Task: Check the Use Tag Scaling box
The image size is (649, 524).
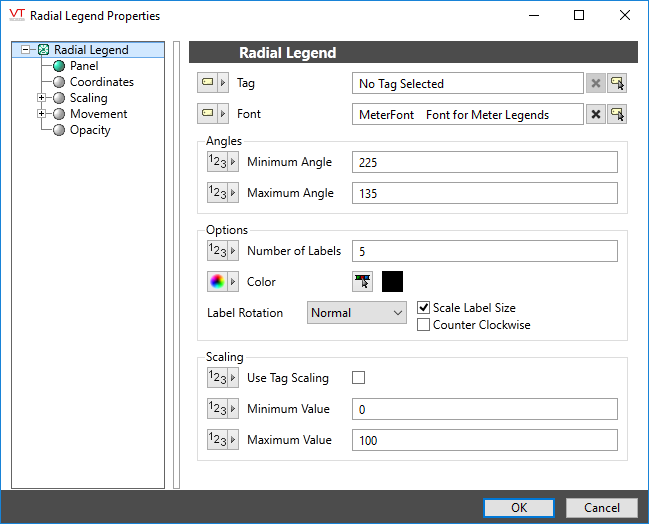Action: pos(359,378)
